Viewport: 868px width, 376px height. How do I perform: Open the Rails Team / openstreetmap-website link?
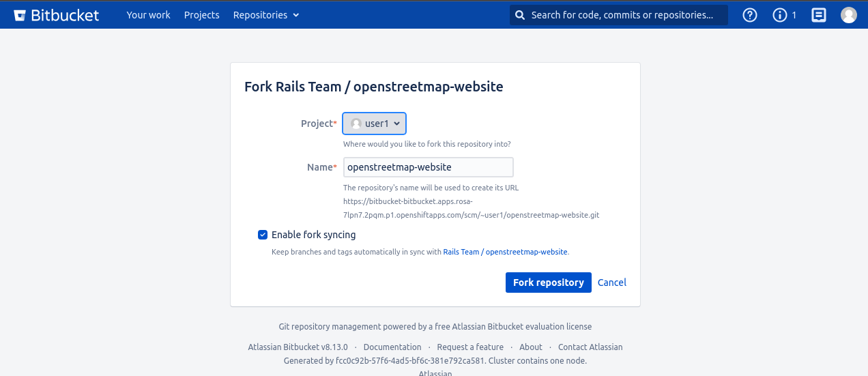[x=505, y=252]
